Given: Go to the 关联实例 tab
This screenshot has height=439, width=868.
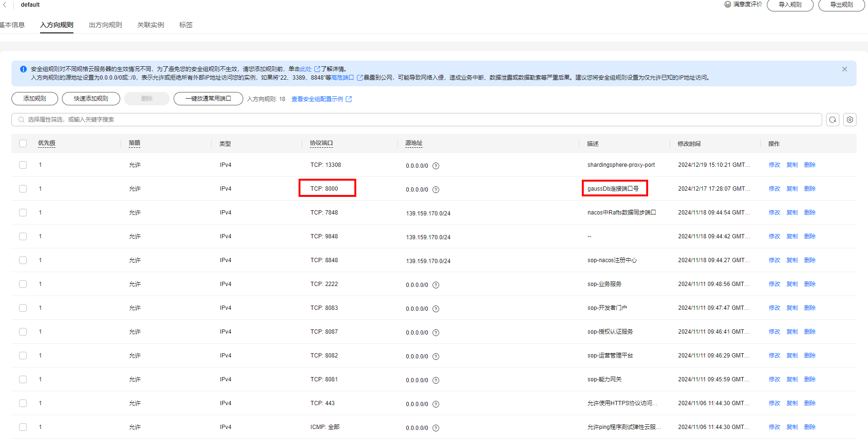Looking at the screenshot, I should [x=151, y=25].
